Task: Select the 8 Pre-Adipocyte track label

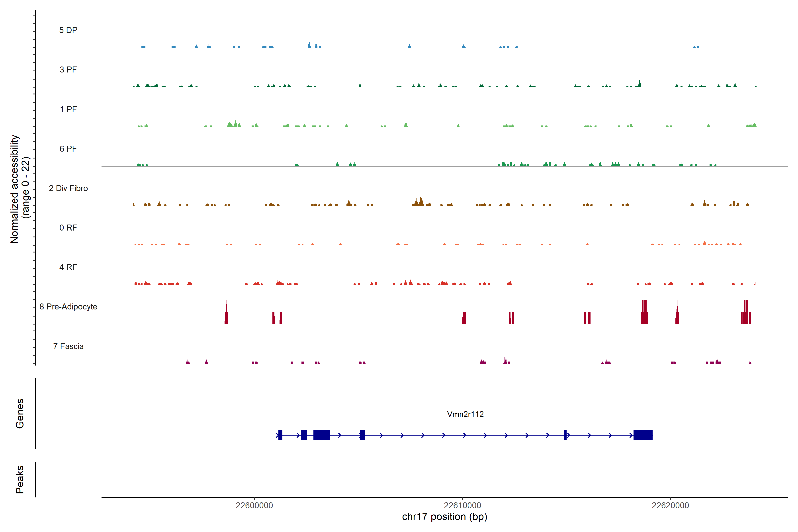Action: coord(68,307)
